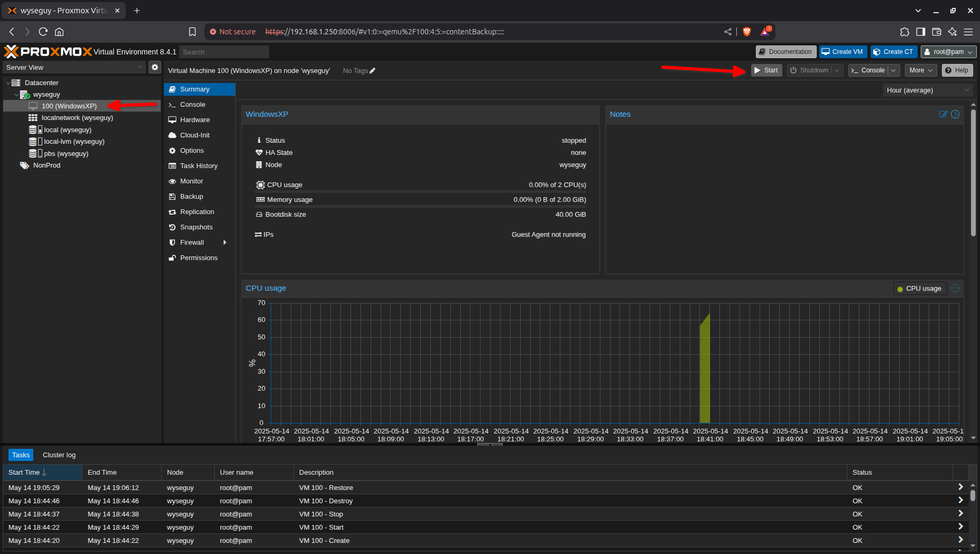Switch to the Tasks tab

pyautogui.click(x=21, y=455)
